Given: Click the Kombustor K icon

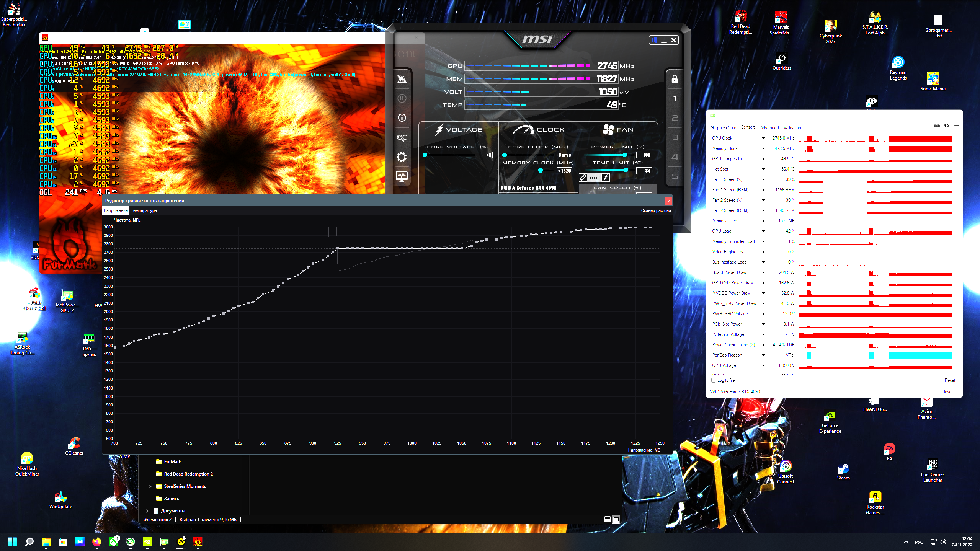Looking at the screenshot, I should pyautogui.click(x=402, y=98).
